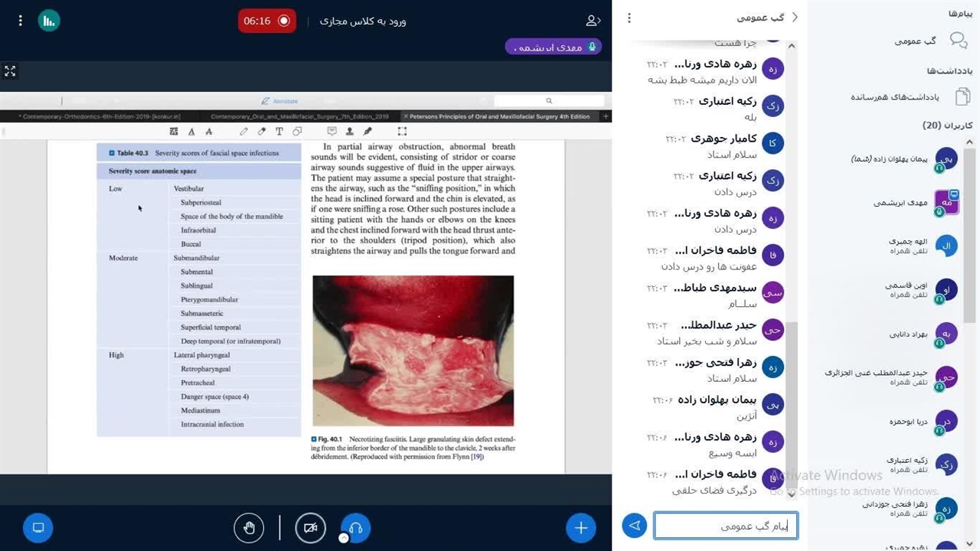Viewport: 980px width, 551px height.
Task: Select the text tool in PDF toolbar
Action: pyautogui.click(x=279, y=132)
